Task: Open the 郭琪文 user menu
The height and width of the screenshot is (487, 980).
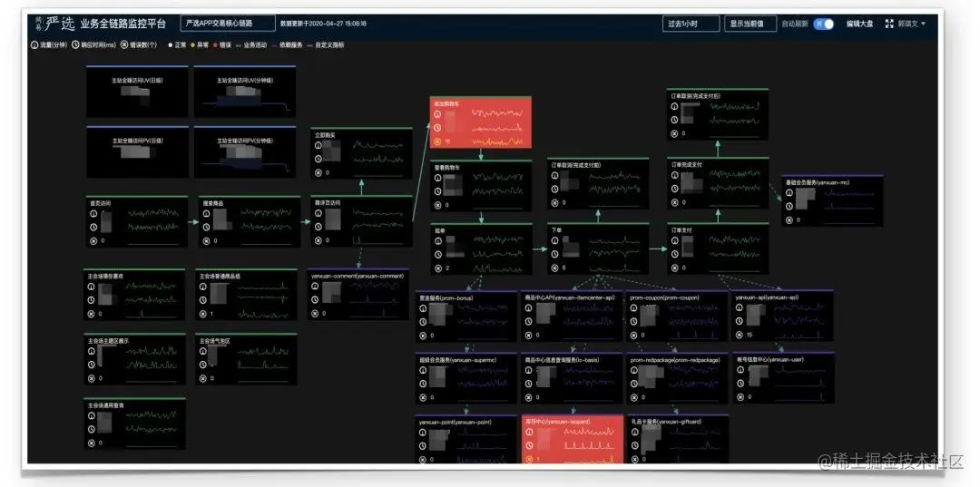Action: (x=912, y=24)
